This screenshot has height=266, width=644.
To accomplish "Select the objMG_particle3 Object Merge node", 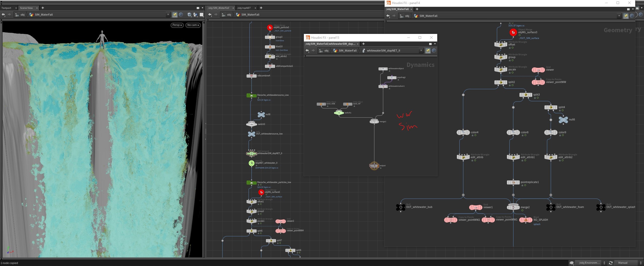I will click(270, 27).
